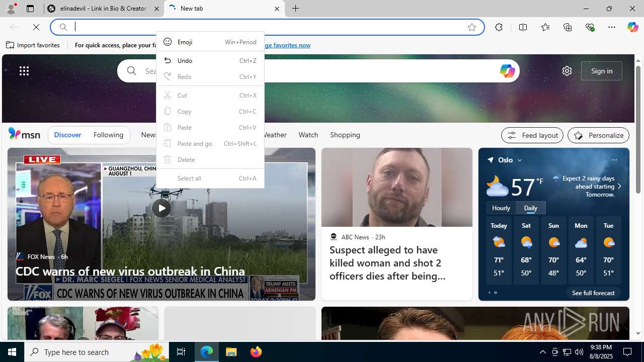Open the suspect article thumbnail photo
Viewport: 644px width, 362px height.
coord(396,187)
